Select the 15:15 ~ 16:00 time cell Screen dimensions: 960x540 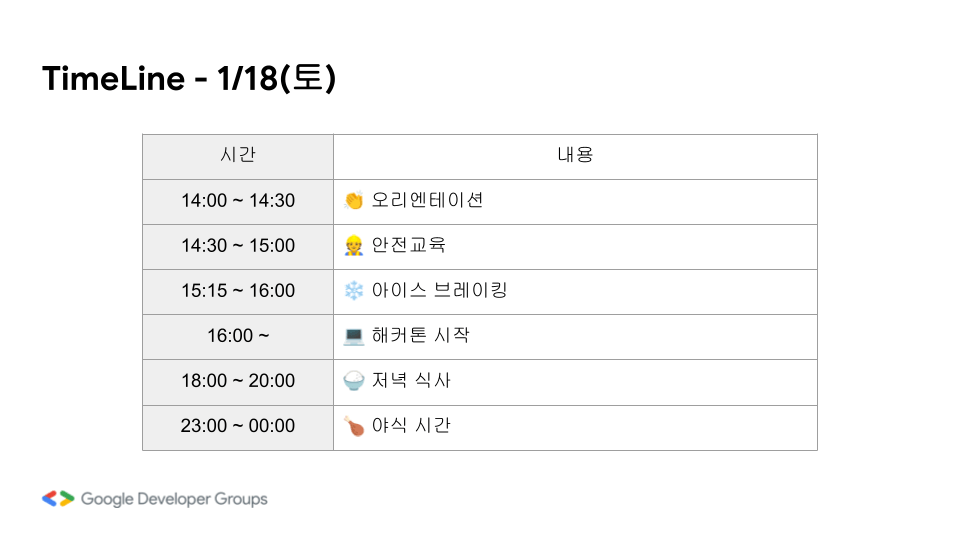[x=238, y=291]
